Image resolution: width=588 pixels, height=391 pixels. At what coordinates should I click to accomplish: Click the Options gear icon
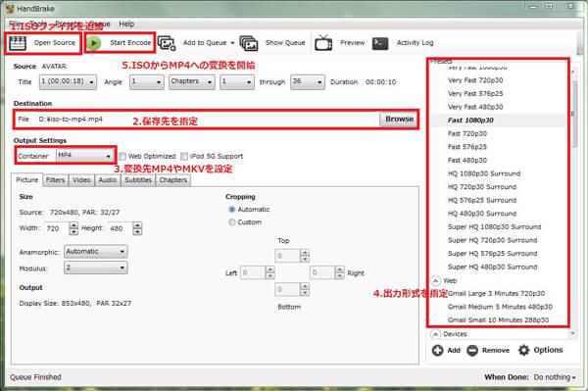523,350
